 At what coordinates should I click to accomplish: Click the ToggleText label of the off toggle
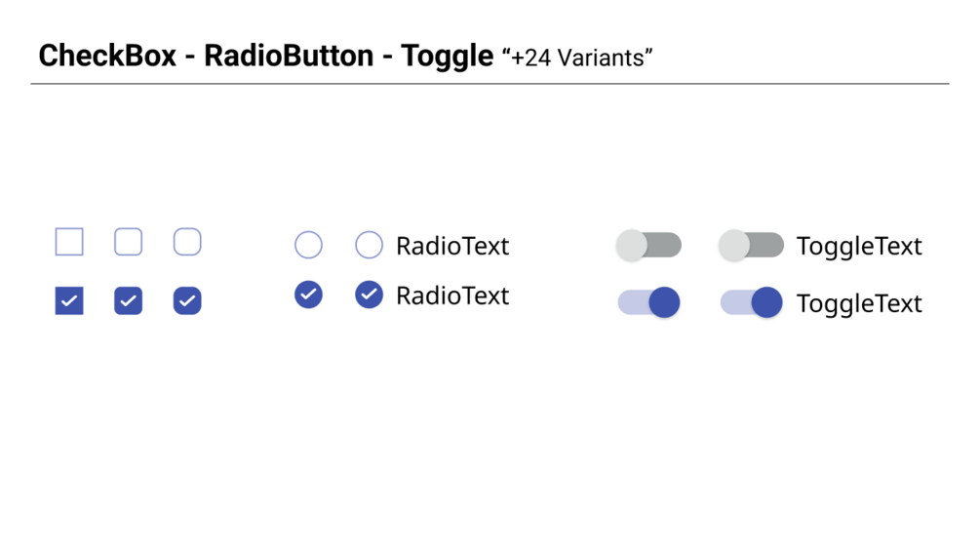pyautogui.click(x=858, y=246)
